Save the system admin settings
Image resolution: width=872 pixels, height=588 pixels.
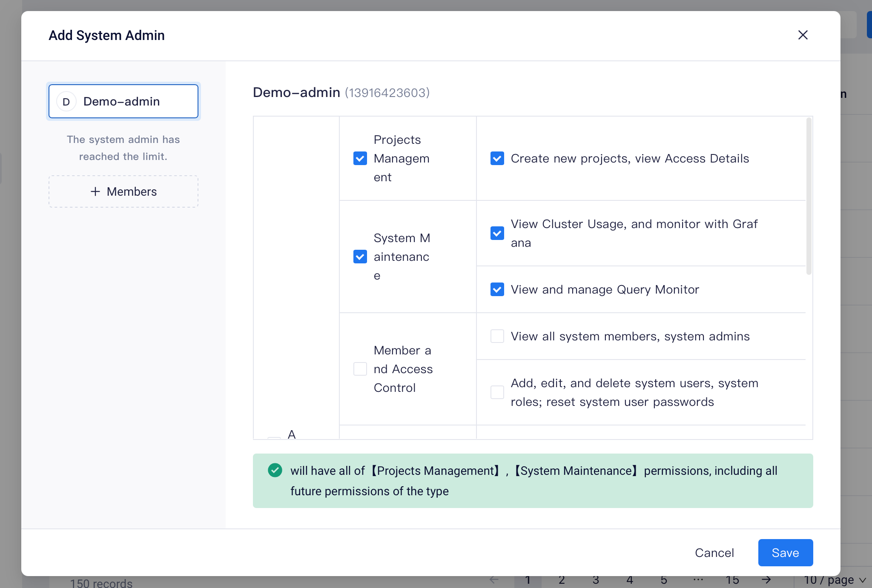tap(785, 552)
